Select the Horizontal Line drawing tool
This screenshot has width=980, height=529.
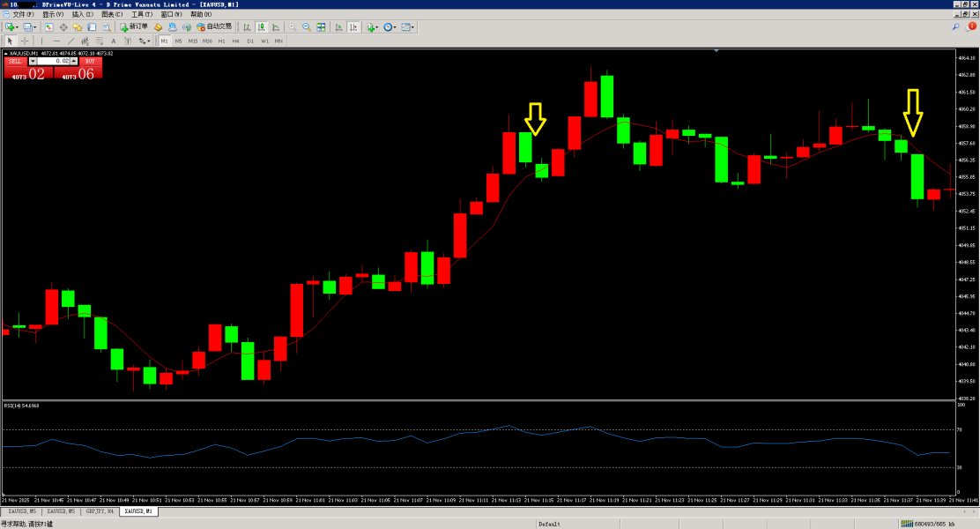point(57,41)
